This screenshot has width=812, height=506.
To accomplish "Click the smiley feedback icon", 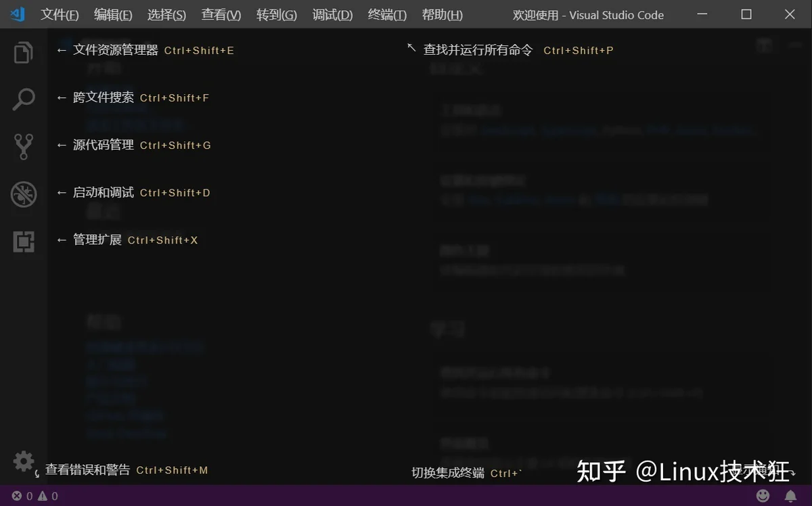I will click(x=763, y=496).
